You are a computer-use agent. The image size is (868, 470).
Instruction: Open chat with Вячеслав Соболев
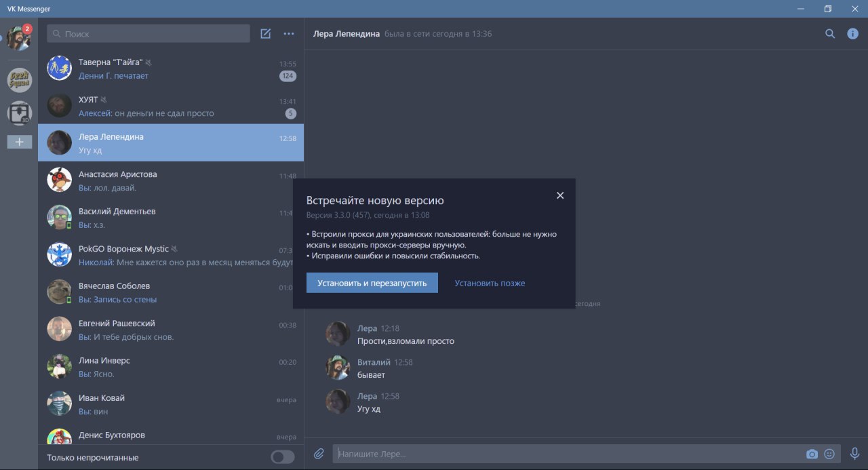pyautogui.click(x=171, y=292)
